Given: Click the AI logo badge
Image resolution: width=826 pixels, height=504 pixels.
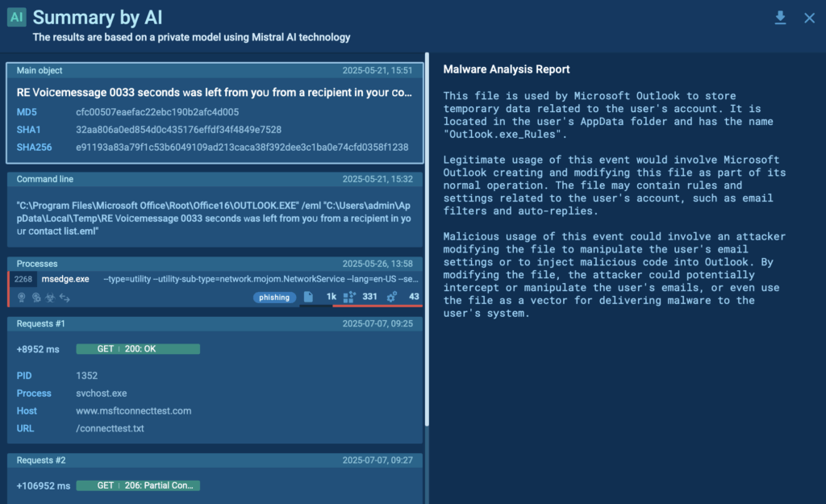Looking at the screenshot, I should 16,17.
